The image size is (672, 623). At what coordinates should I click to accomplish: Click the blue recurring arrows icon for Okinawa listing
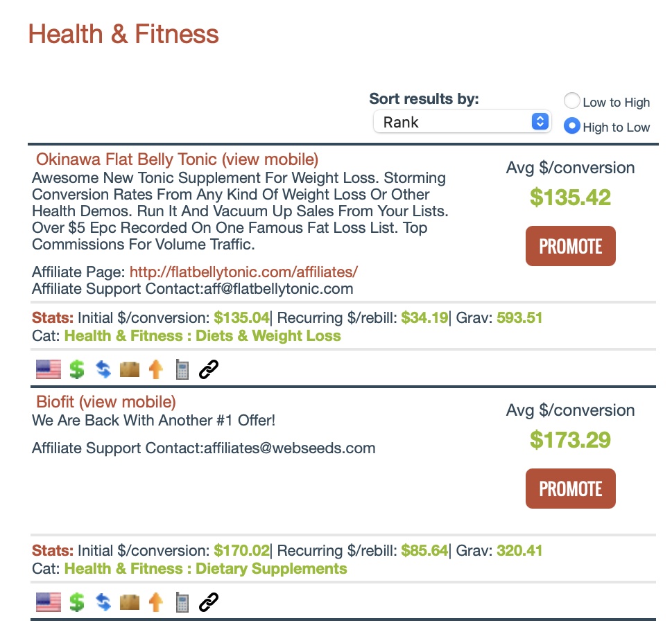tap(103, 370)
